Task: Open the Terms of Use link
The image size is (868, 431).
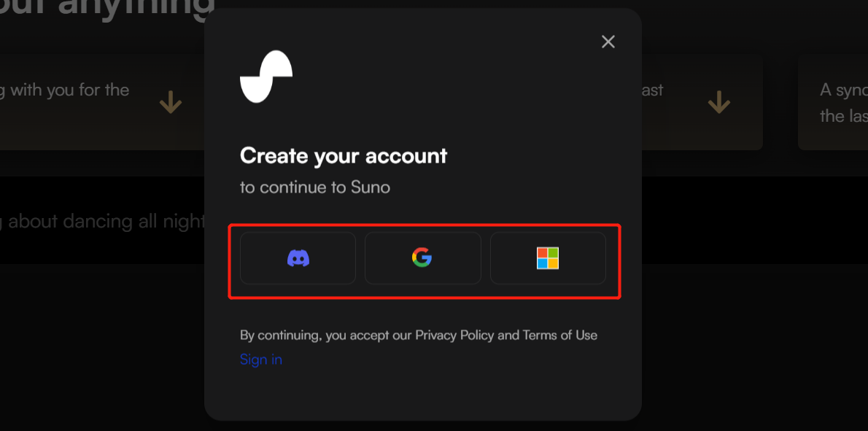Action: (x=559, y=335)
